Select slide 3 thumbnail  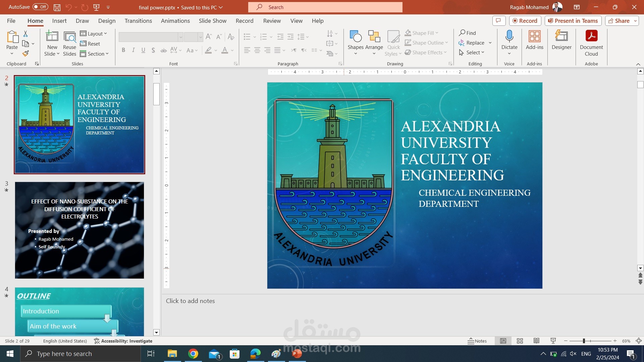point(79,230)
